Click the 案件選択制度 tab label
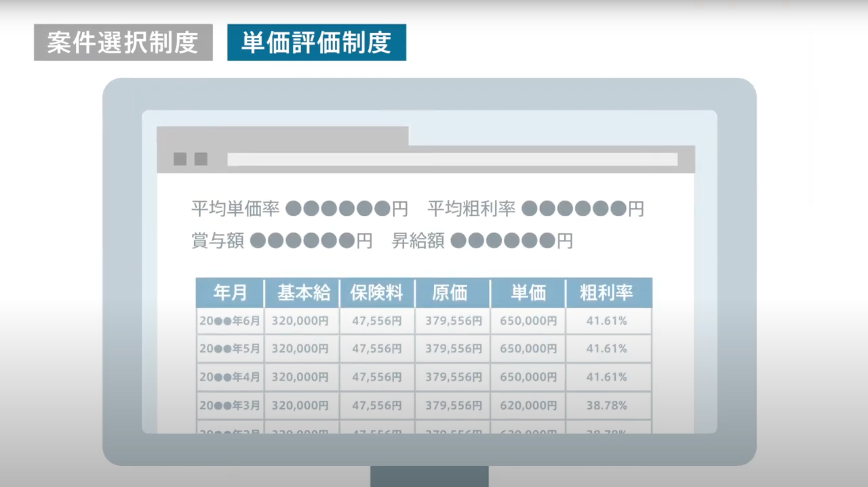The height and width of the screenshot is (487, 868). coord(123,43)
